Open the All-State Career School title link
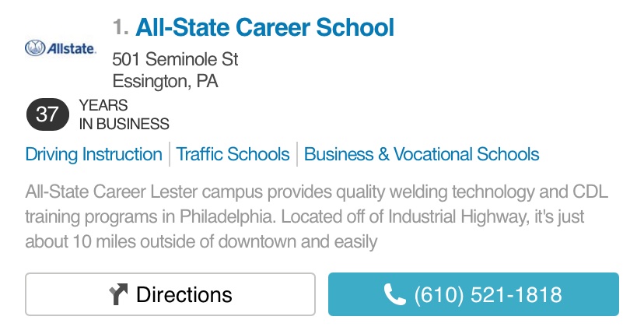 (x=264, y=27)
